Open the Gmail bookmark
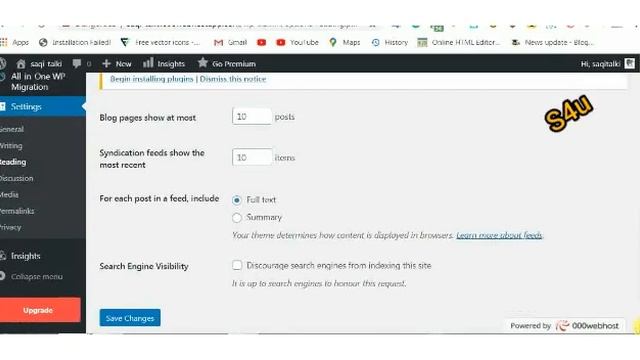This screenshot has width=640, height=360. tap(231, 42)
